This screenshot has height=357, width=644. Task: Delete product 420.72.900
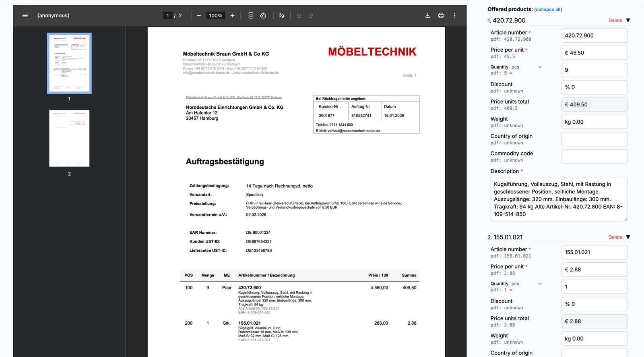(615, 21)
